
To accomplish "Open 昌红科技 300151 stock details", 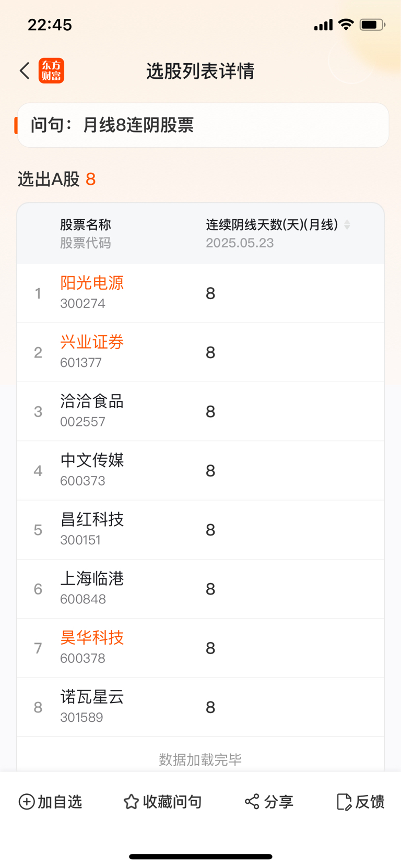I will pos(200,530).
